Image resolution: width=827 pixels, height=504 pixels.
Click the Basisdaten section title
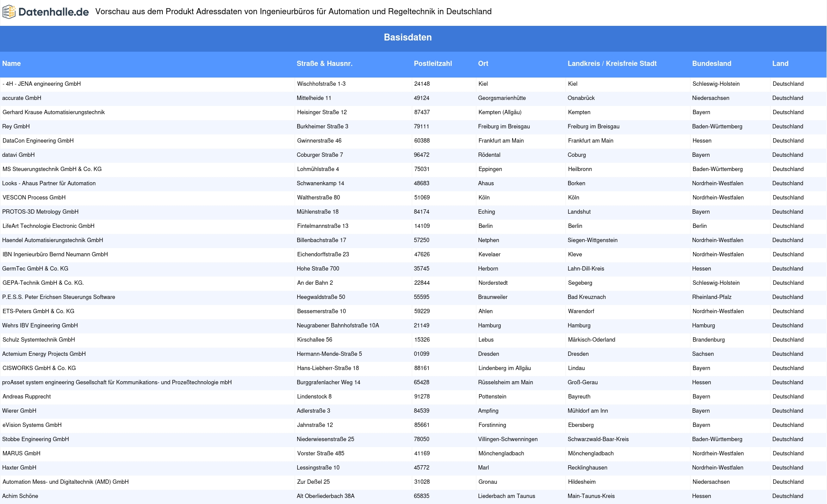click(x=408, y=37)
